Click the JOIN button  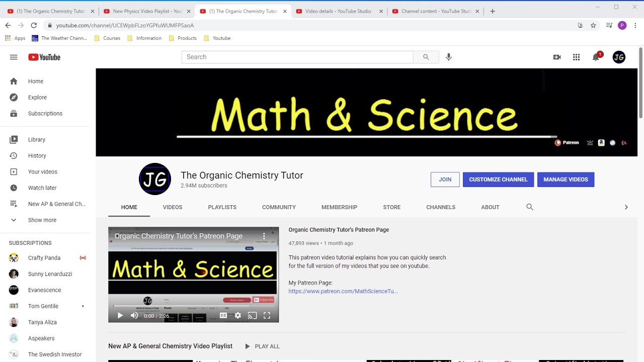(445, 179)
